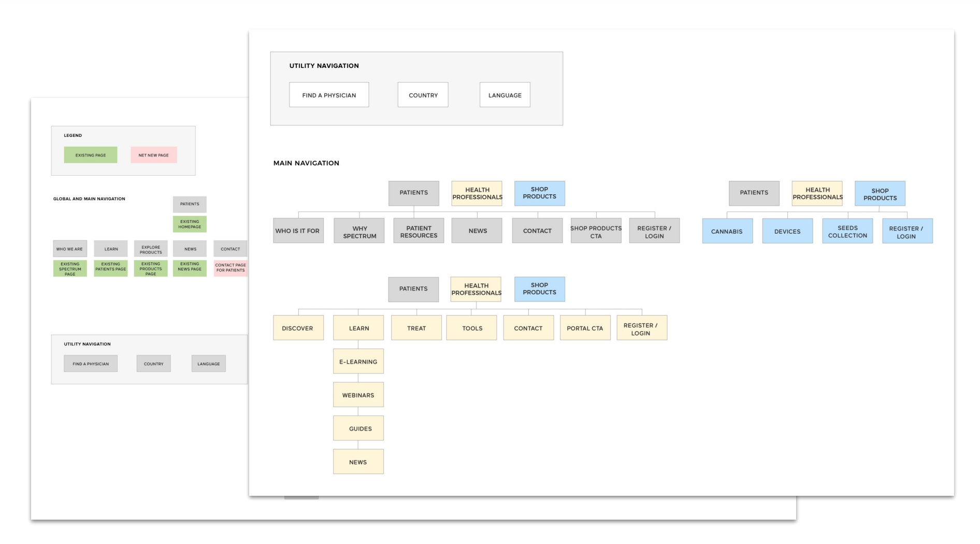Select HEALTH PROFESSIONALS box above the DEVICES box
Image resolution: width=980 pixels, height=544 pixels.
pos(817,193)
